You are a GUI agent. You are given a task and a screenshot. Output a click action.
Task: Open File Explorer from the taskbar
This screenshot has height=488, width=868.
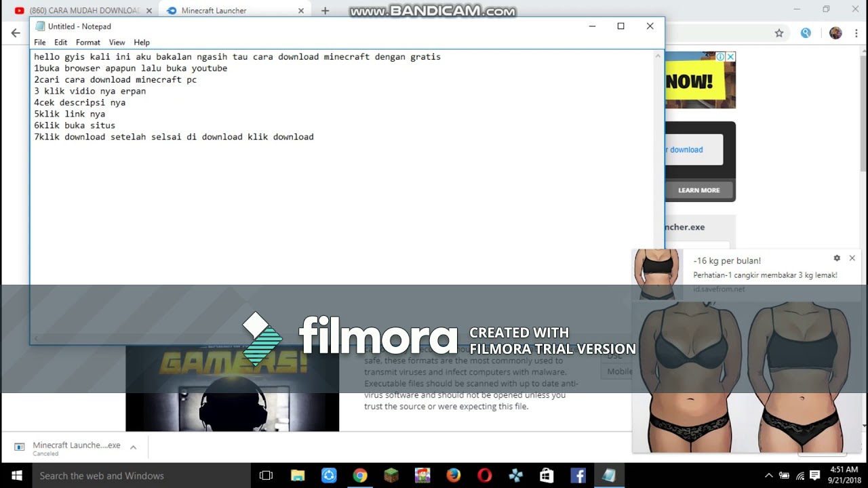pos(298,476)
